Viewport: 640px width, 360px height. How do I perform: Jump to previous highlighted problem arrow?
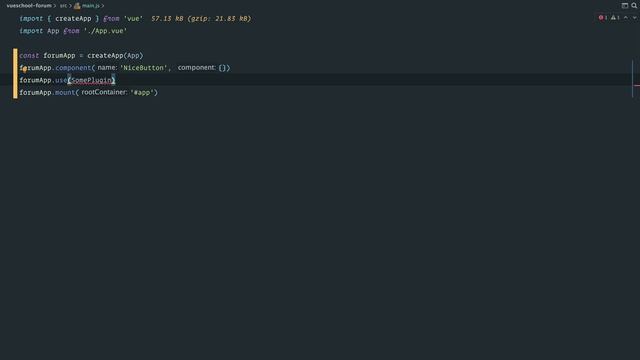click(x=626, y=18)
